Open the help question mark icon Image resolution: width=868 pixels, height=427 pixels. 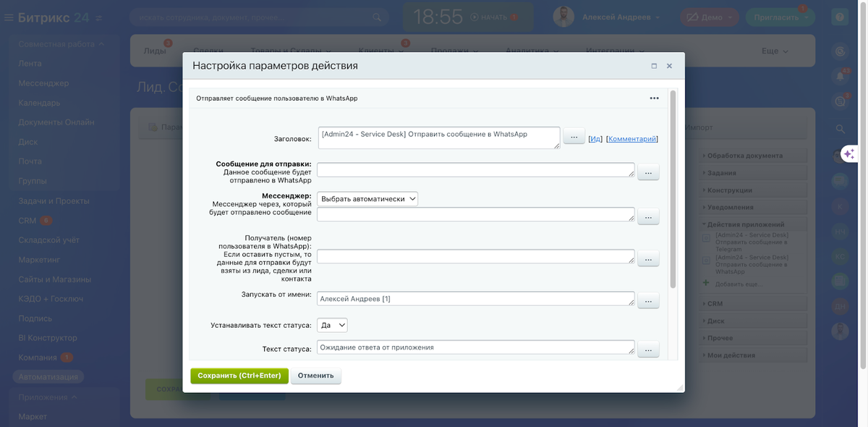tap(840, 17)
